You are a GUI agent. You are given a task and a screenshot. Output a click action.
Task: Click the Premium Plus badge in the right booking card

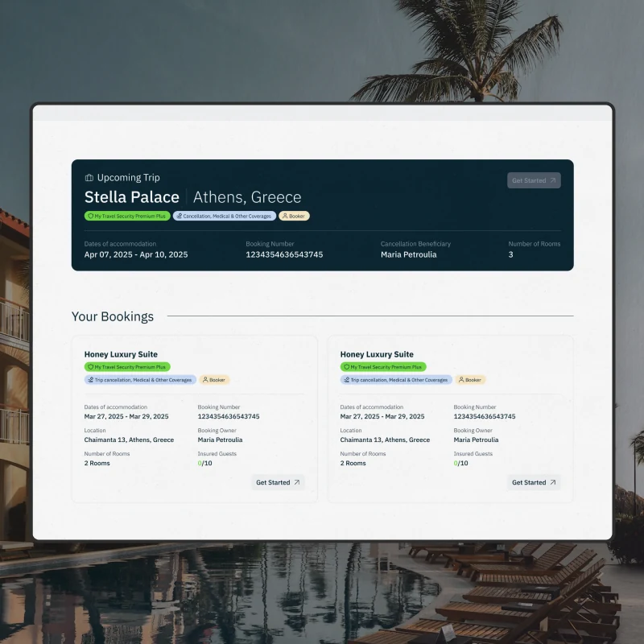(383, 367)
